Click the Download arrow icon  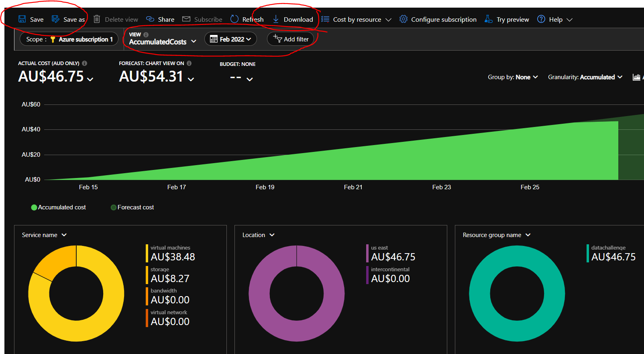276,19
